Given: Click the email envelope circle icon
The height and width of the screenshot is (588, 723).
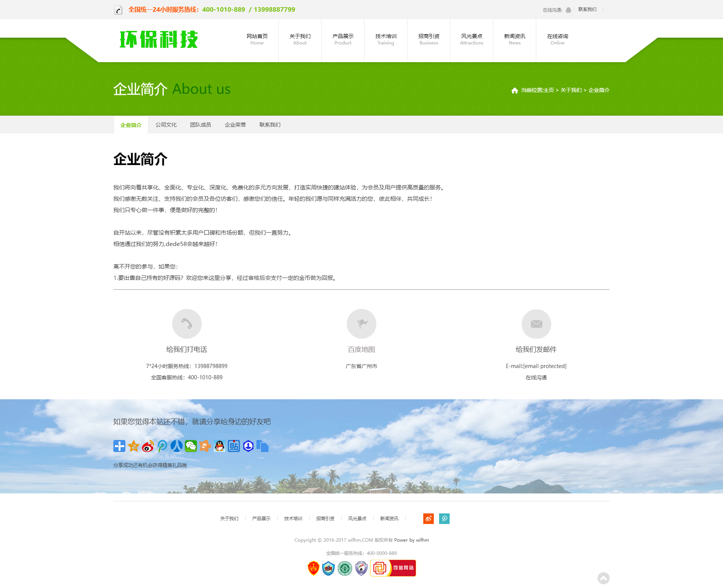Looking at the screenshot, I should point(536,324).
